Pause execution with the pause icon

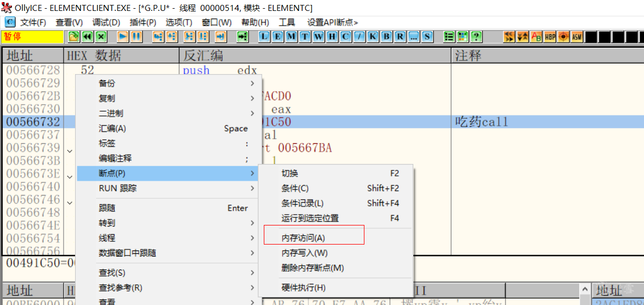pos(137,36)
